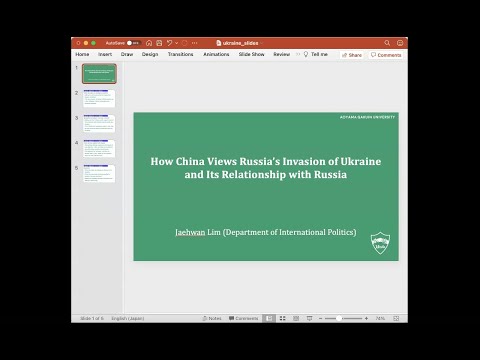Viewport: 480px width, 360px height.
Task: Click the Save icon in title bar
Action: pyautogui.click(x=159, y=43)
